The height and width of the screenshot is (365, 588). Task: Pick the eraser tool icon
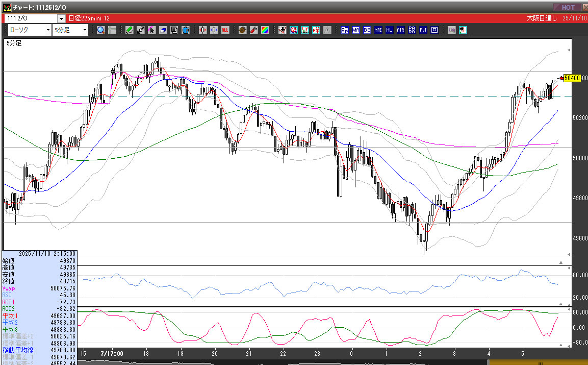pos(163,30)
